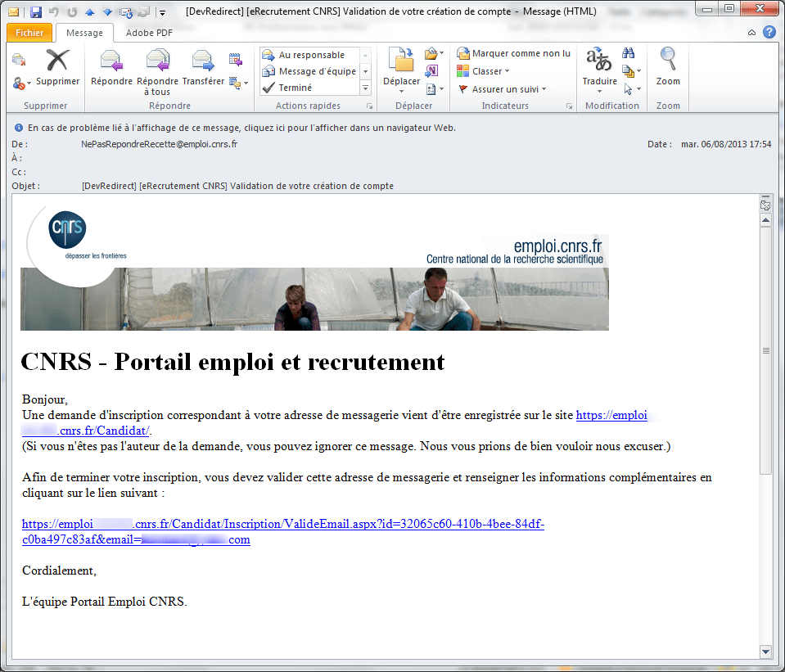The height and width of the screenshot is (672, 785).
Task: Send message to OneNote icon
Action: pos(431,70)
